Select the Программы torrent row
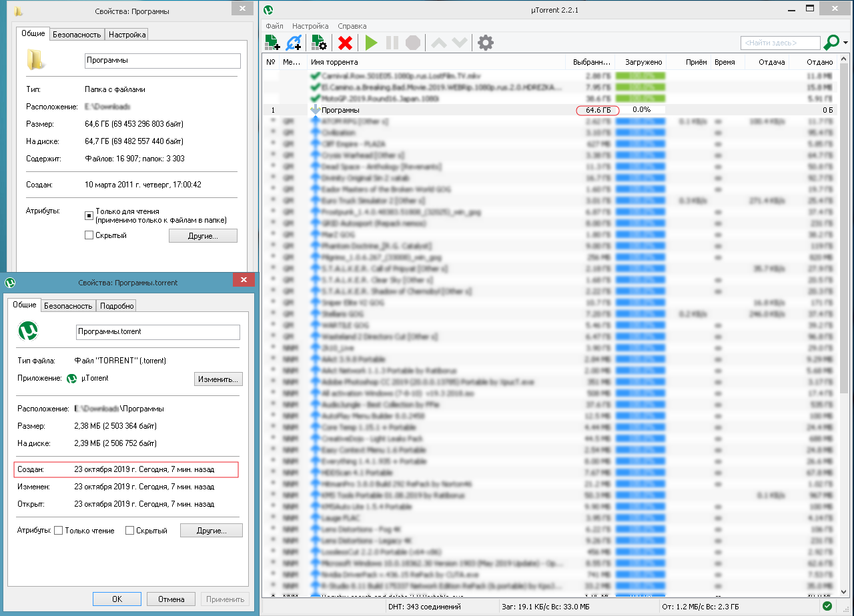This screenshot has width=854, height=616. [550, 110]
